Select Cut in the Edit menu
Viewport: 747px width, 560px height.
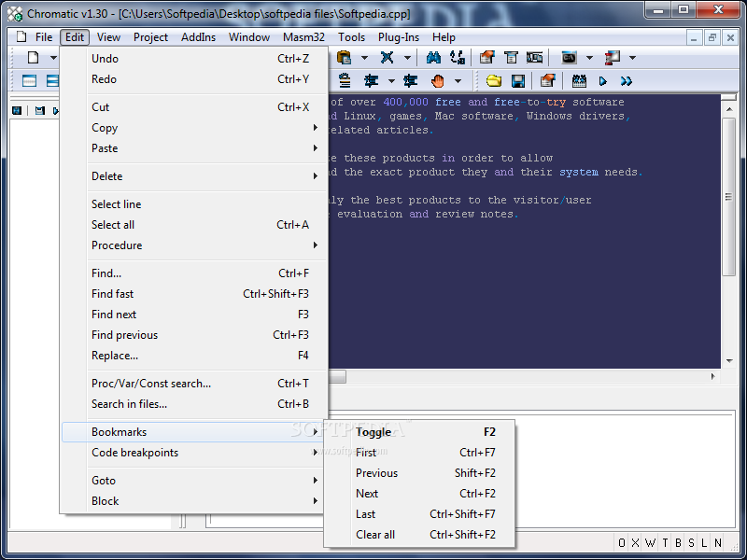(194, 107)
